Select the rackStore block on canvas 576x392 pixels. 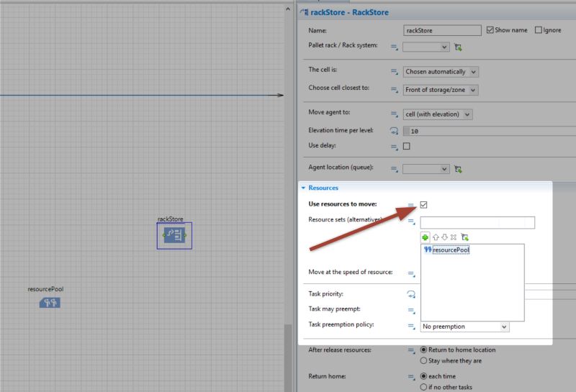tap(174, 235)
